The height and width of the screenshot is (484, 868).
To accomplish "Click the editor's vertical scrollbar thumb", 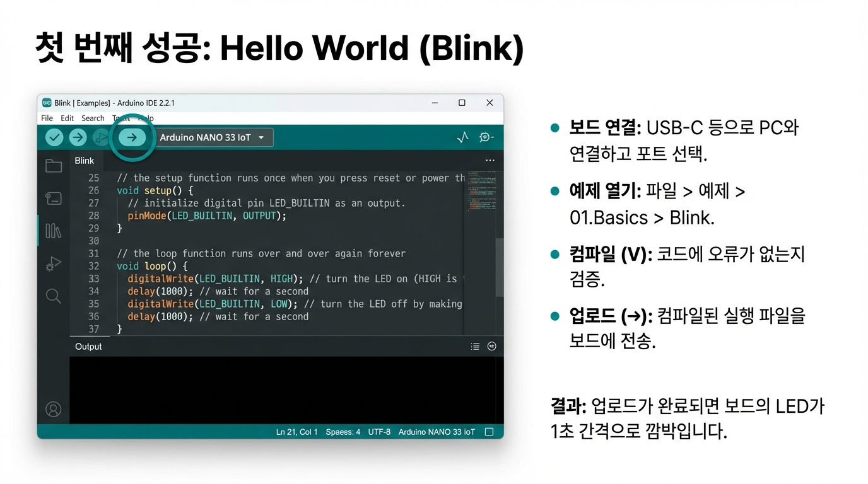I will tap(500, 267).
